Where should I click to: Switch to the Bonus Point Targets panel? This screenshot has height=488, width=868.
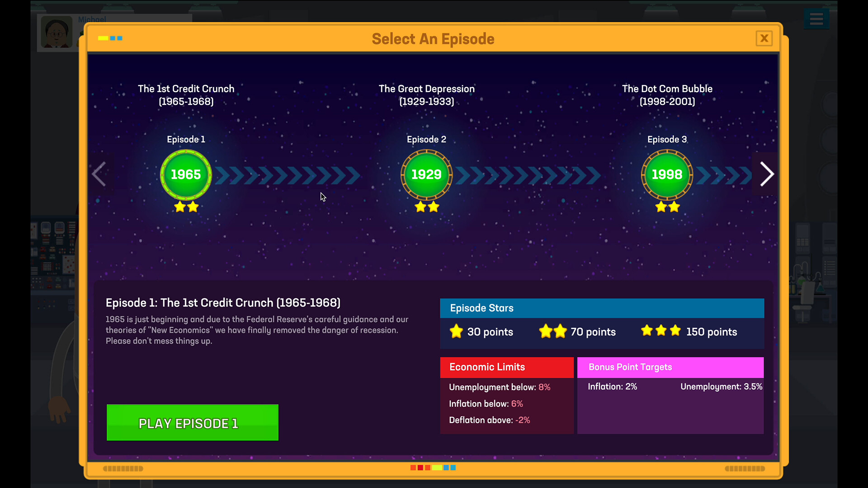click(x=630, y=367)
